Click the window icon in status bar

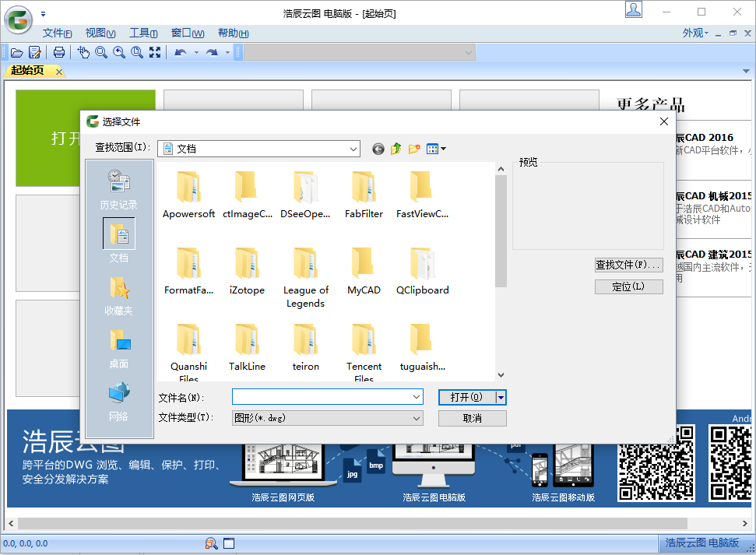[x=229, y=543]
